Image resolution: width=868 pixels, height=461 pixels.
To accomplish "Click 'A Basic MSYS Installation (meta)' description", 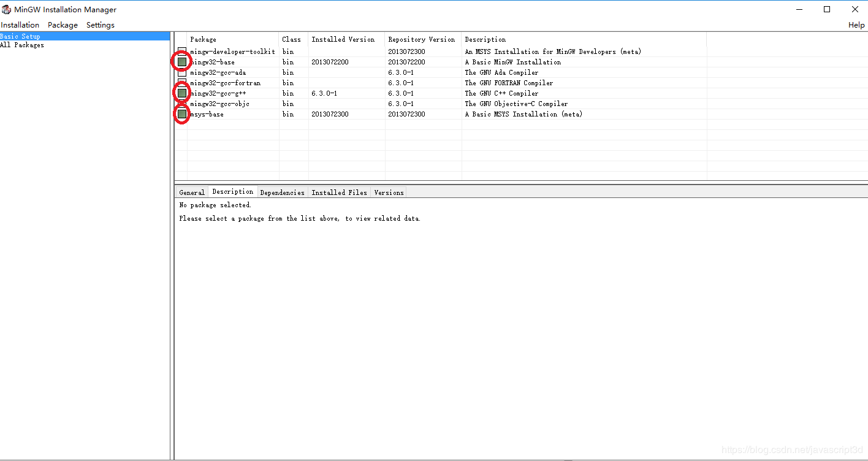I will [x=524, y=114].
